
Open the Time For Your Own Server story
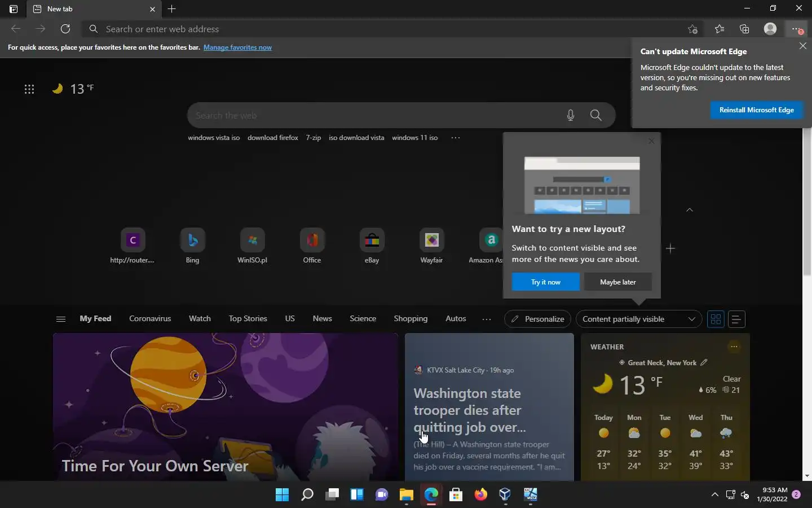(x=226, y=407)
